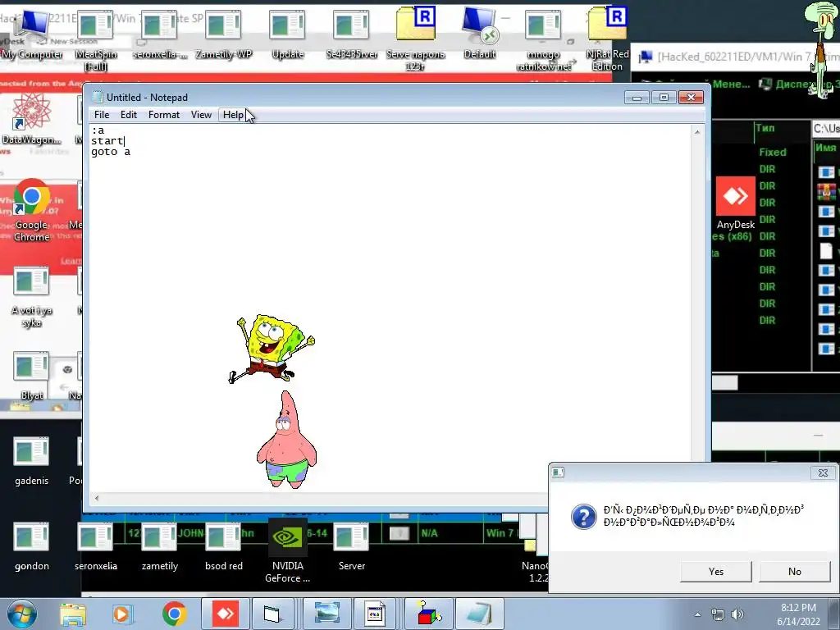Click the Patrick Star figure over Notepad

(x=286, y=441)
